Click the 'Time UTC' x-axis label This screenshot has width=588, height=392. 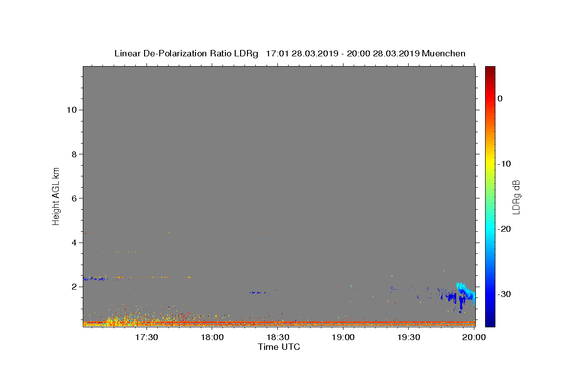279,347
